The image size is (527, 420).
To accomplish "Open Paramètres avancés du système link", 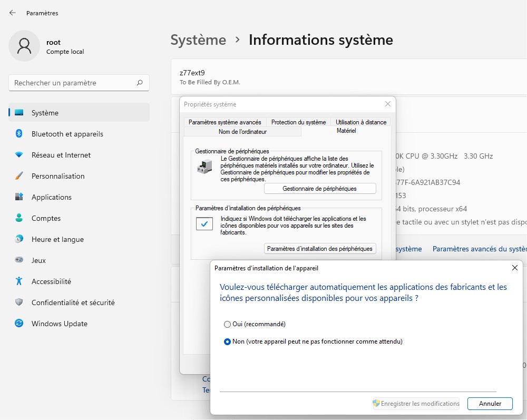I will click(x=480, y=249).
